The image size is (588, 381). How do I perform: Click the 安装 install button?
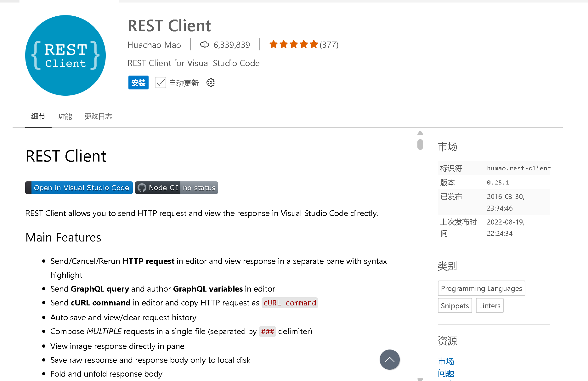coord(138,83)
